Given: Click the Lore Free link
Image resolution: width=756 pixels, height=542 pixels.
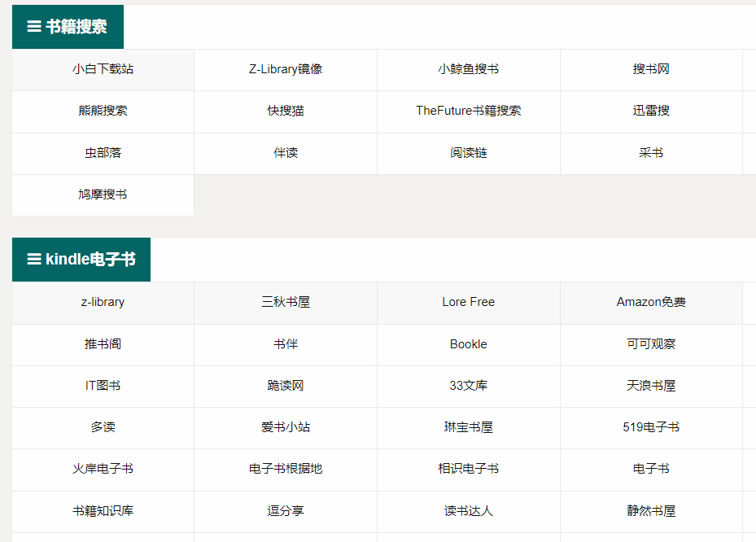Looking at the screenshot, I should click(x=468, y=302).
